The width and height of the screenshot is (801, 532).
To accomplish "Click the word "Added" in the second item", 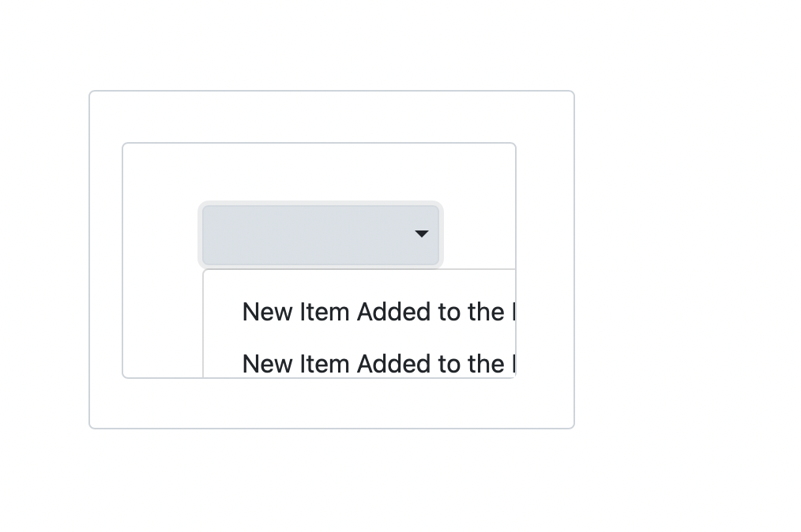I will point(392,364).
